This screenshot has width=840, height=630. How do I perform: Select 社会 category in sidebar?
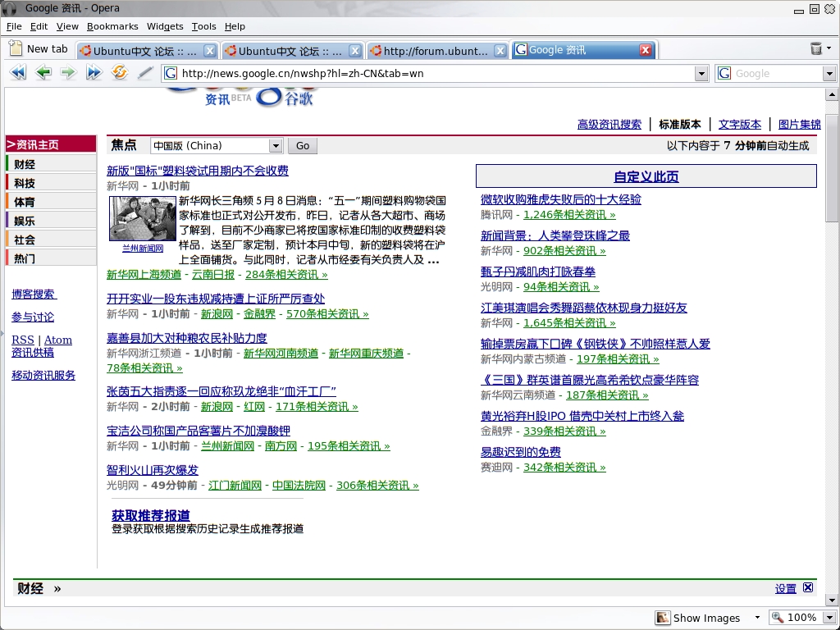tap(51, 239)
